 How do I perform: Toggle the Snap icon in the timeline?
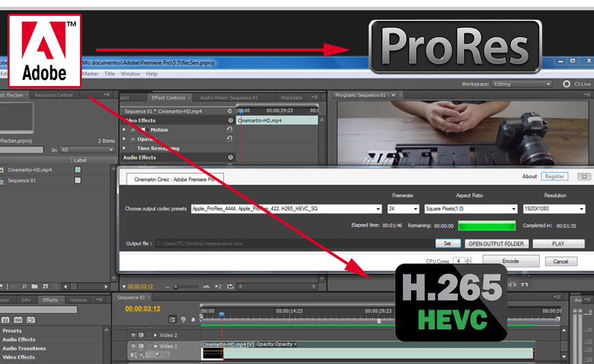pyautogui.click(x=173, y=320)
